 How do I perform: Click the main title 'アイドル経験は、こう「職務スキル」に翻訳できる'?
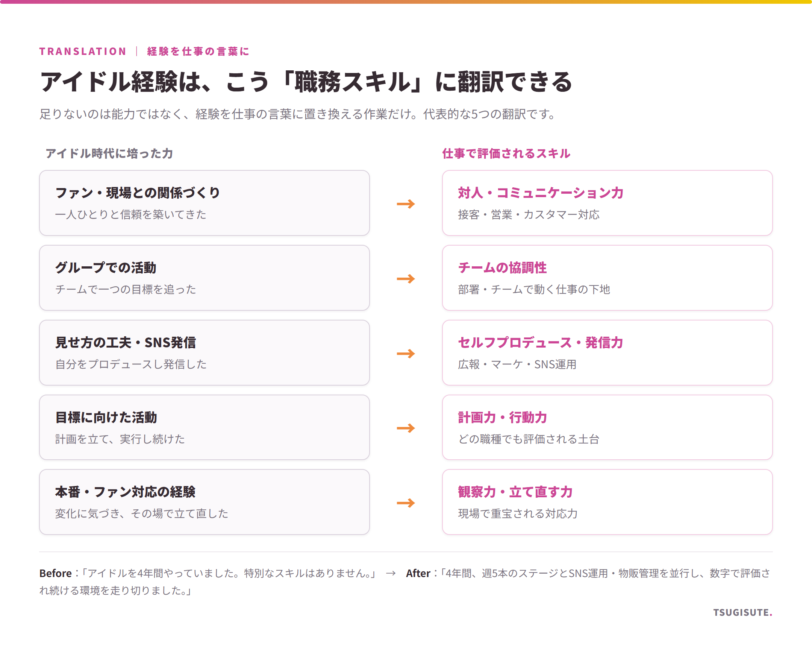pos(306,82)
